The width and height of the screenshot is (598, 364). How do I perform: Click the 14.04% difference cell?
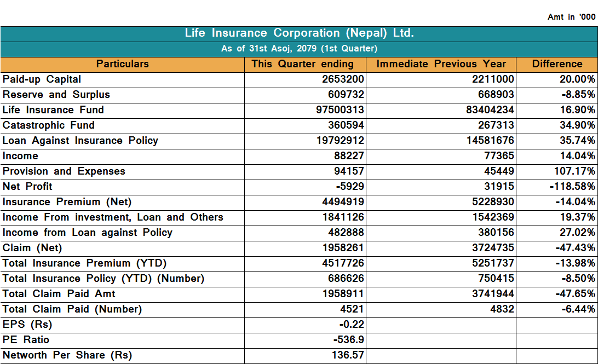[577, 156]
